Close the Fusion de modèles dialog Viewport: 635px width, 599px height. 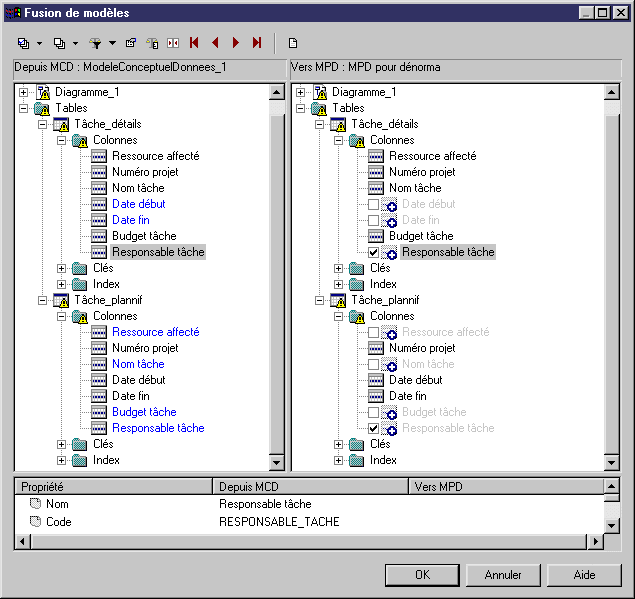coord(621,13)
